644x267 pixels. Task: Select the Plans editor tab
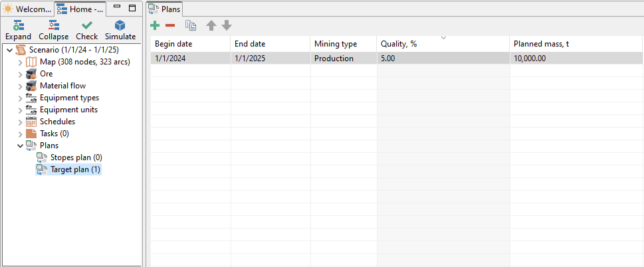pyautogui.click(x=164, y=9)
